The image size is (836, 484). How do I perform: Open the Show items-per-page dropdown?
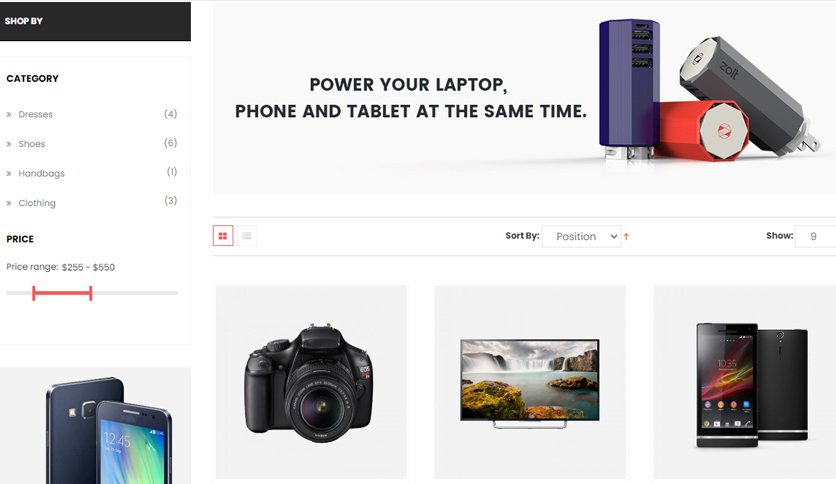click(815, 236)
